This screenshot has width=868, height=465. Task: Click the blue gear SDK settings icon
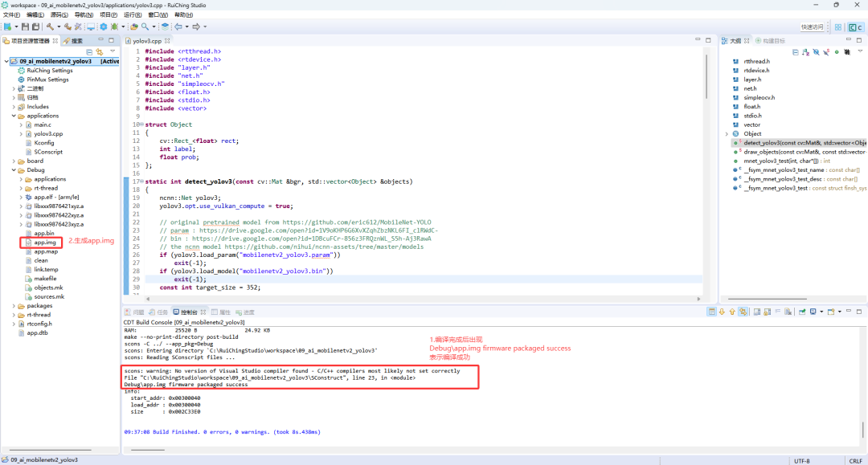click(103, 27)
